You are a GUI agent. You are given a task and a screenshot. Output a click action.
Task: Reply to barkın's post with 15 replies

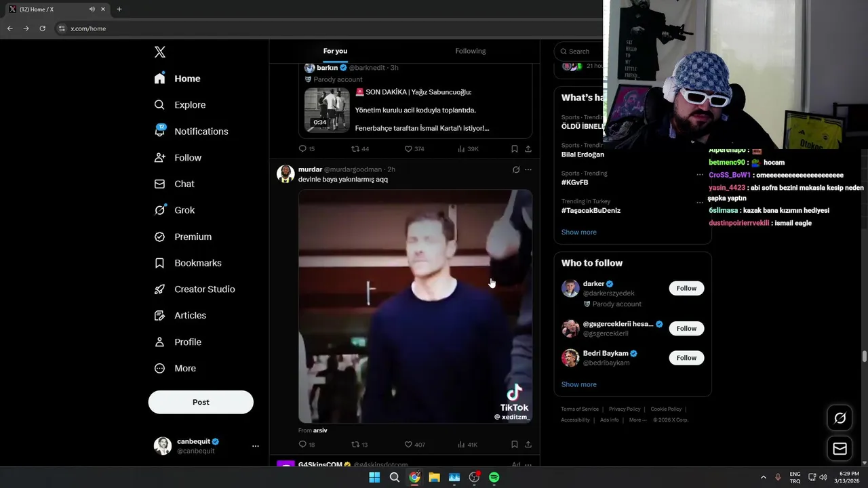tap(307, 148)
